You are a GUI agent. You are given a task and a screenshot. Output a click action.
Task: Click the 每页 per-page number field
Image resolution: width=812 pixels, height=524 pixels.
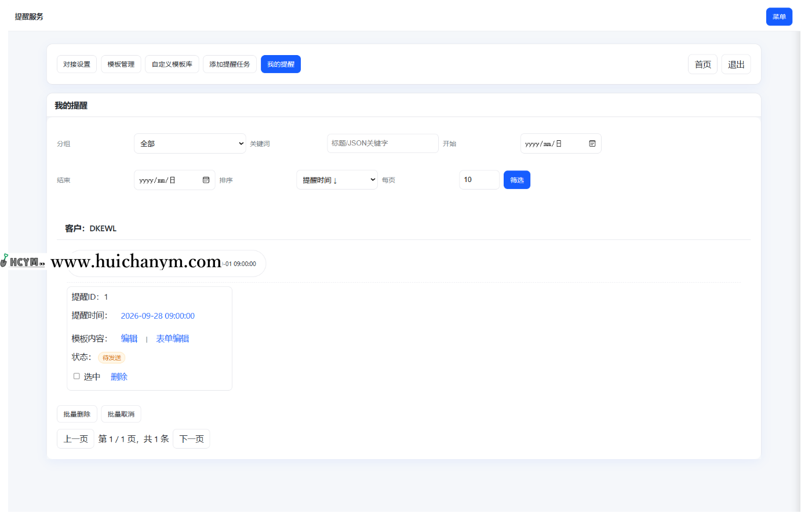point(479,180)
